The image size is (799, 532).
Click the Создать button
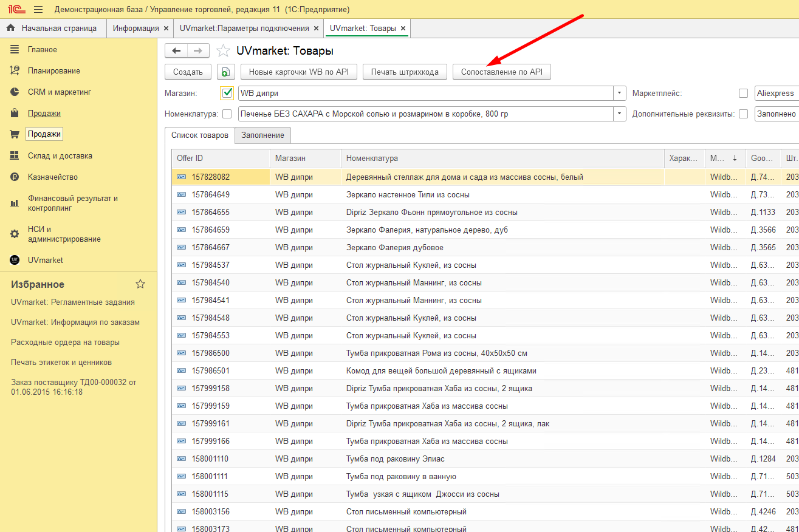click(188, 72)
